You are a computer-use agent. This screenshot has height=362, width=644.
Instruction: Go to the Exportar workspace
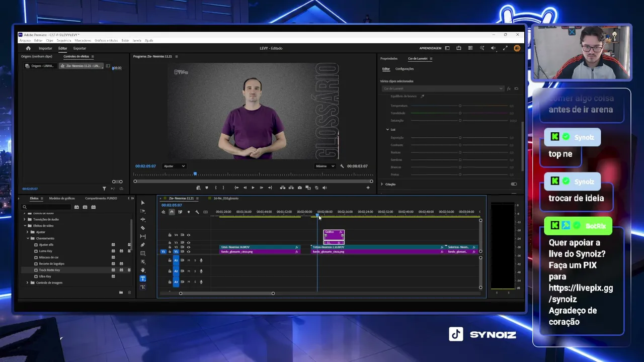(x=79, y=48)
